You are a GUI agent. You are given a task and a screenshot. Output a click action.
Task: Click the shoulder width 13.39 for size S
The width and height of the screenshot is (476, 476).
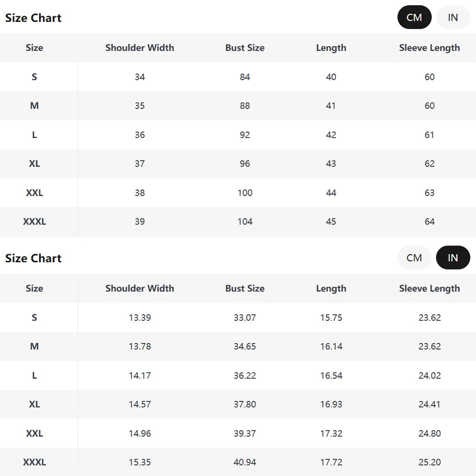(139, 317)
